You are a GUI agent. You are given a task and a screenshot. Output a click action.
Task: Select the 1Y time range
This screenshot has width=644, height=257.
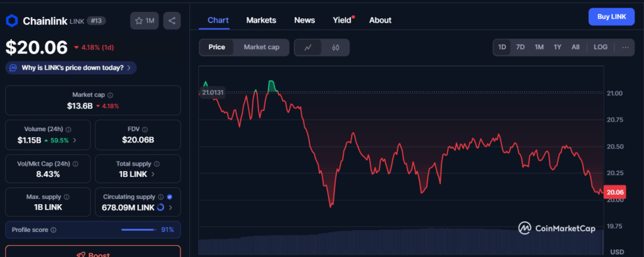(557, 47)
